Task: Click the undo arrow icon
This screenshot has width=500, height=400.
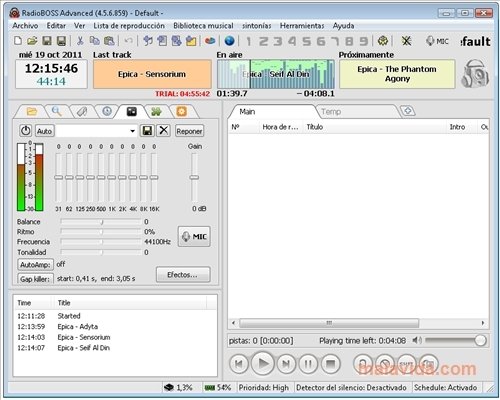Action: (x=128, y=41)
